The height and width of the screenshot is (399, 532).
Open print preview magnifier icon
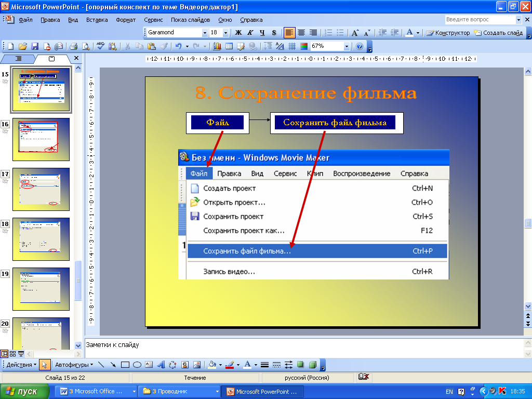pos(86,46)
